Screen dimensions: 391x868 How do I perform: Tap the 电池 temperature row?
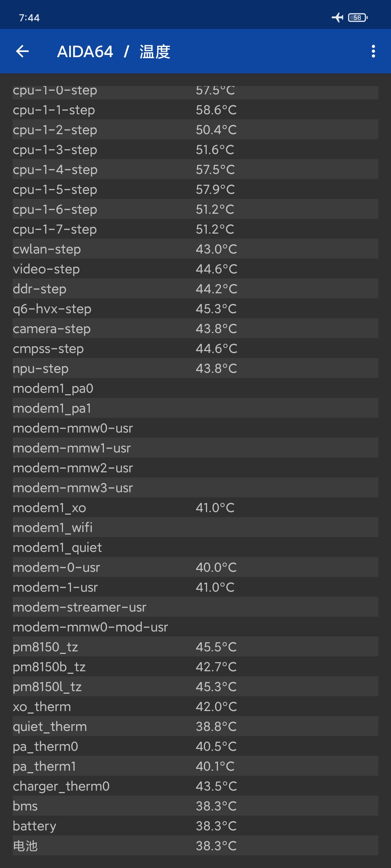pos(195,846)
